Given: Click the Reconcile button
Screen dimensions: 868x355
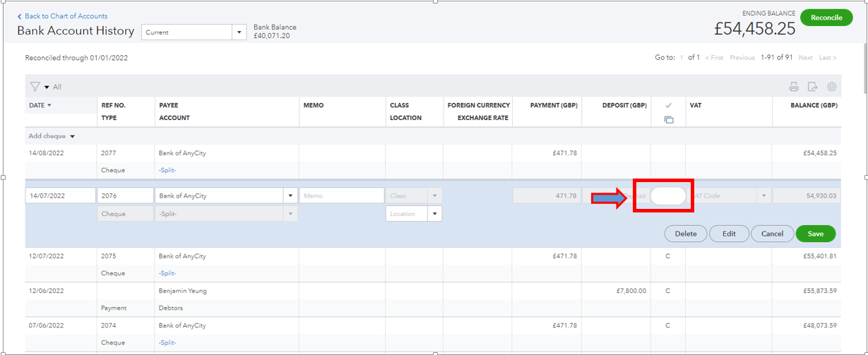Looking at the screenshot, I should pos(826,18).
